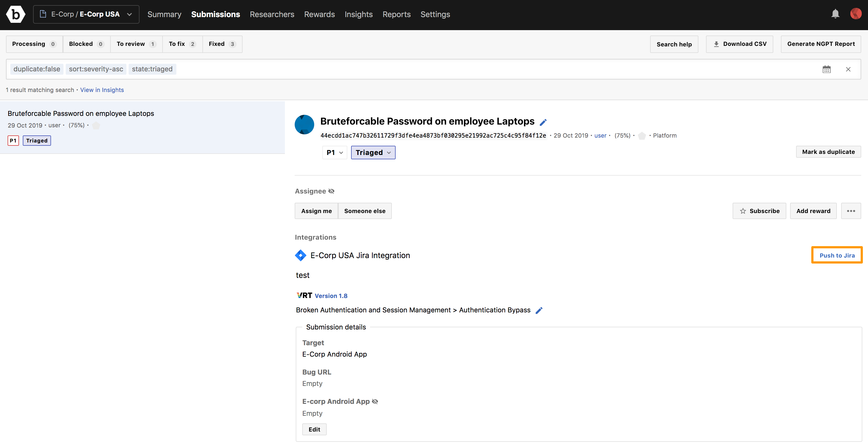
Task: Go to the Summary tab
Action: coord(164,14)
